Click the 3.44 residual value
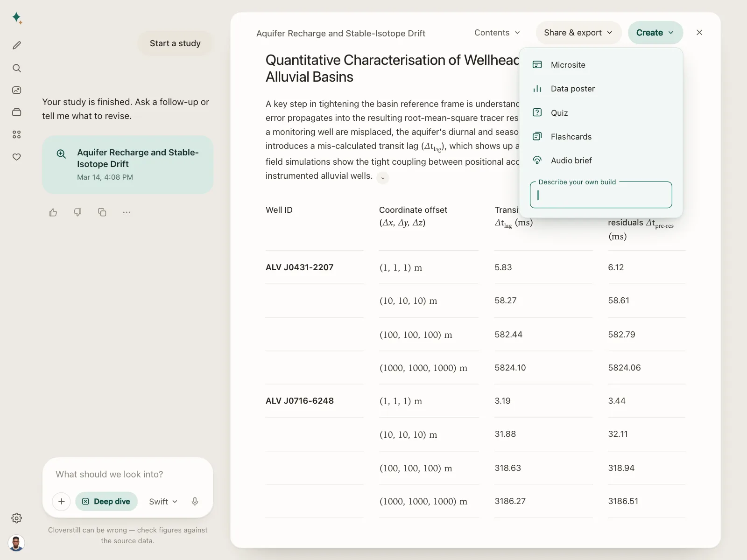 click(617, 401)
